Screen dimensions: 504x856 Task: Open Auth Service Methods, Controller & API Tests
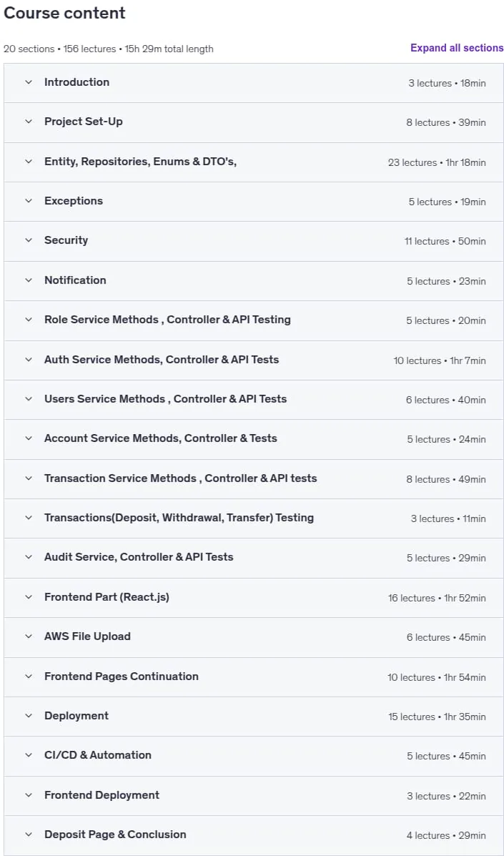click(x=253, y=360)
